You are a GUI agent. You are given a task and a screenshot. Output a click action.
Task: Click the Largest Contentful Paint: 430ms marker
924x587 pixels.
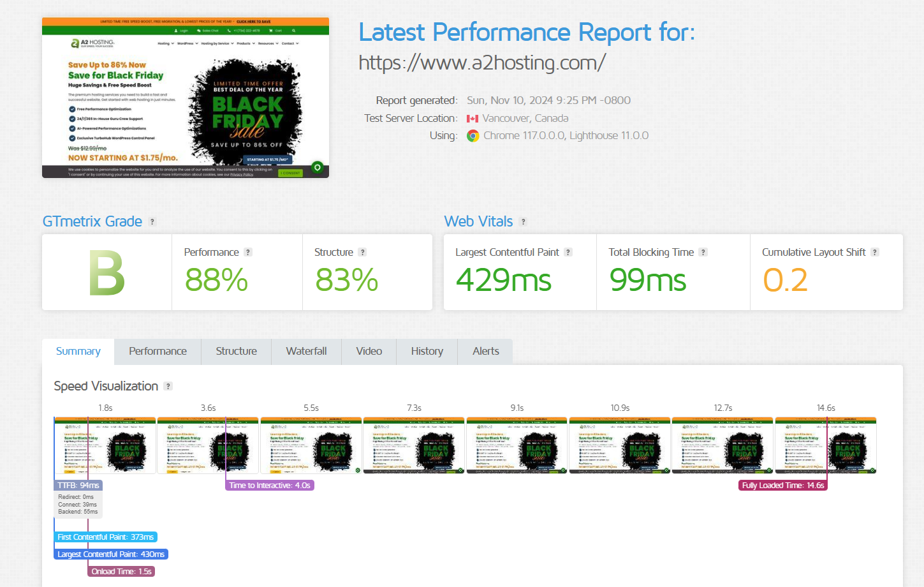pos(111,554)
